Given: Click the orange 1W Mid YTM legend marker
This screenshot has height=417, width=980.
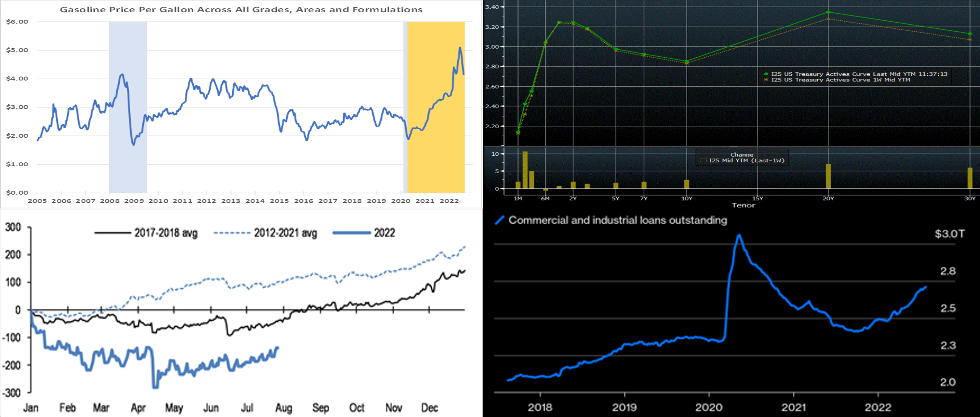Looking at the screenshot, I should coord(766,80).
